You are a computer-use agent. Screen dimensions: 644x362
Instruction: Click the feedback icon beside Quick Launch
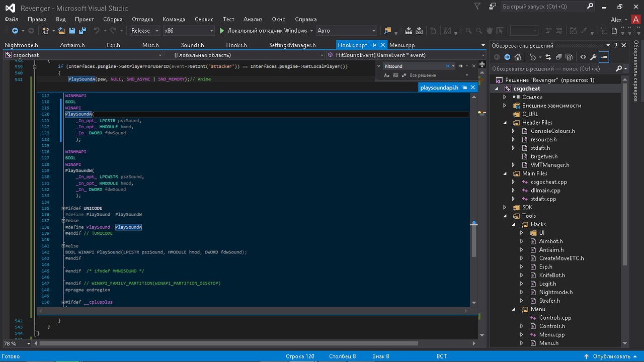click(492, 7)
